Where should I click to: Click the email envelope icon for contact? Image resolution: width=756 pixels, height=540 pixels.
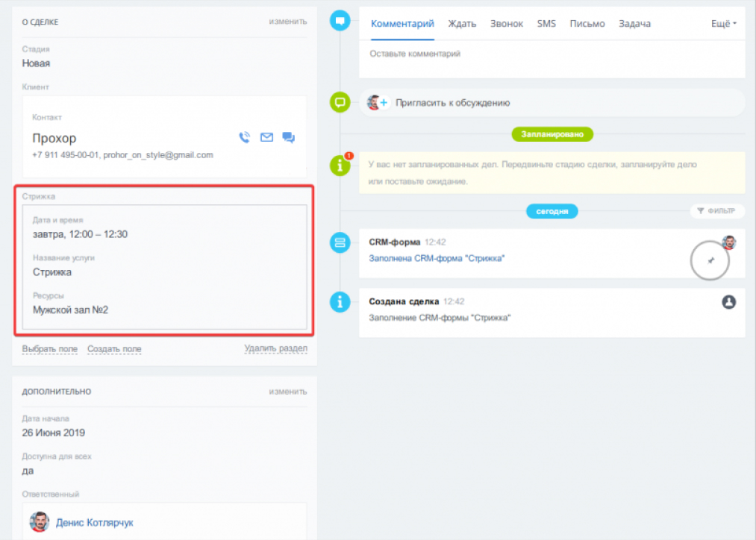266,137
